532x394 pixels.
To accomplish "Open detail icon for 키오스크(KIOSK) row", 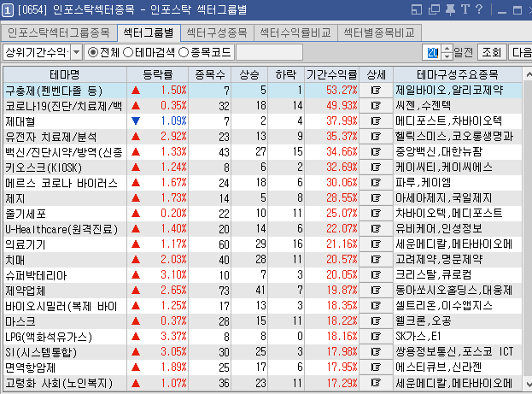I will point(375,167).
